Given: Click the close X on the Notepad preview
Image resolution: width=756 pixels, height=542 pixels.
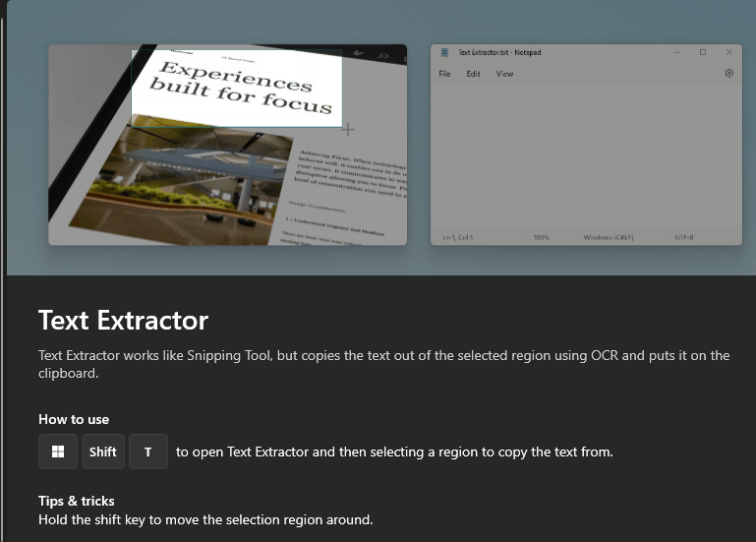Looking at the screenshot, I should [x=729, y=52].
